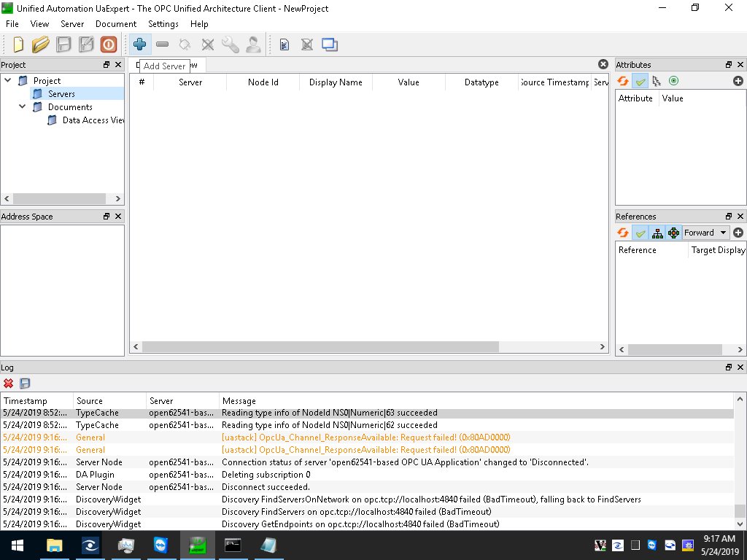Open server properties with the wrench icon
The height and width of the screenshot is (560, 747).
pyautogui.click(x=231, y=44)
